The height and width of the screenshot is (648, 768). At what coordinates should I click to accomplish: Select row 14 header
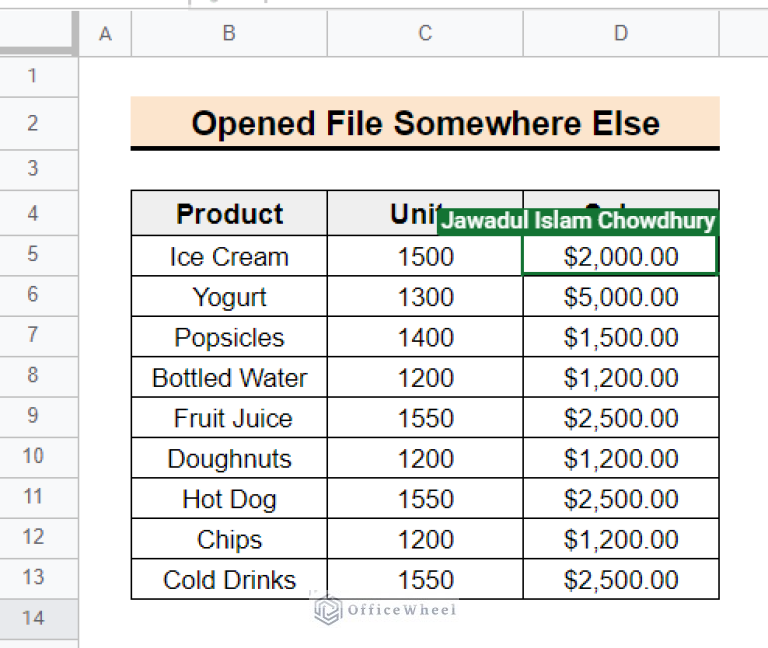(x=33, y=618)
